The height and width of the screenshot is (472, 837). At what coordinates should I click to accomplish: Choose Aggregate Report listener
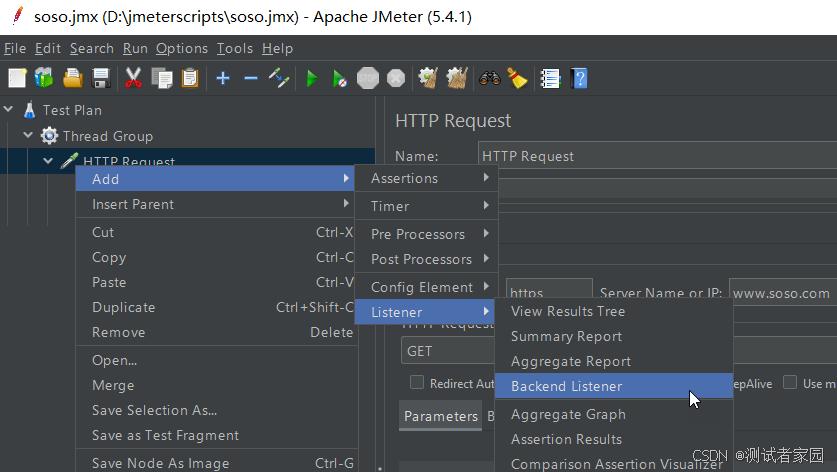coord(614,361)
